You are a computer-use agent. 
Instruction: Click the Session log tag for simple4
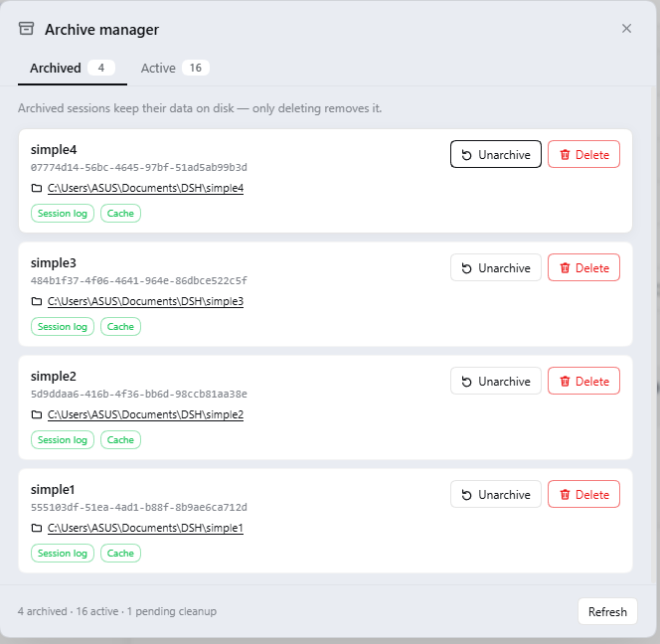click(63, 214)
